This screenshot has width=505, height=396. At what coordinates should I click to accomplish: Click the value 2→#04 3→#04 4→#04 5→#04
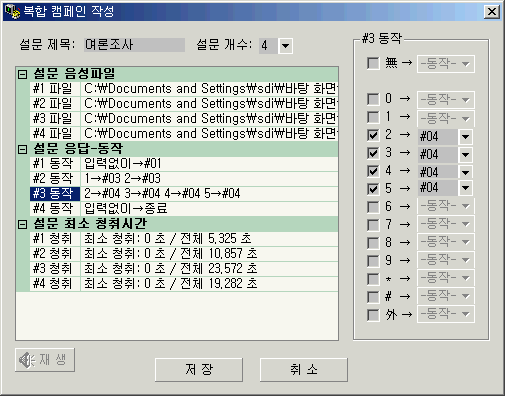pyautogui.click(x=162, y=194)
